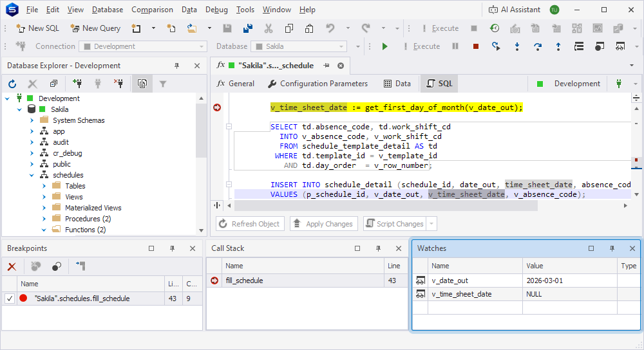The image size is (644, 350).
Task: Select the SQL tab
Action: coord(439,84)
